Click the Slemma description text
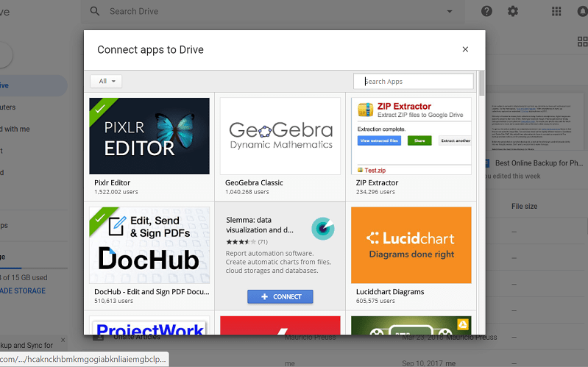Screen dimensions: 588x367 click(x=278, y=262)
